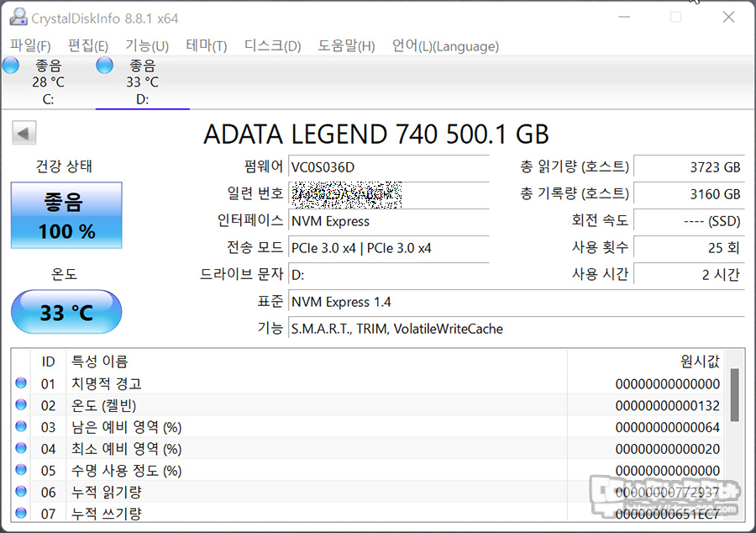Click the status orb for attribute 07
This screenshot has width=756, height=533.
(21, 513)
